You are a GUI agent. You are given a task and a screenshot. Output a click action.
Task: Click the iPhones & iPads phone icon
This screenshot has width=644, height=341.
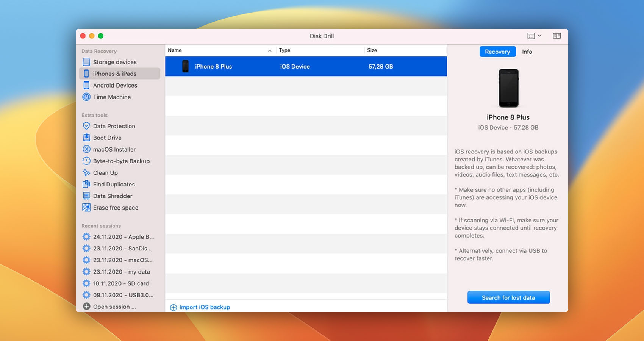point(86,74)
